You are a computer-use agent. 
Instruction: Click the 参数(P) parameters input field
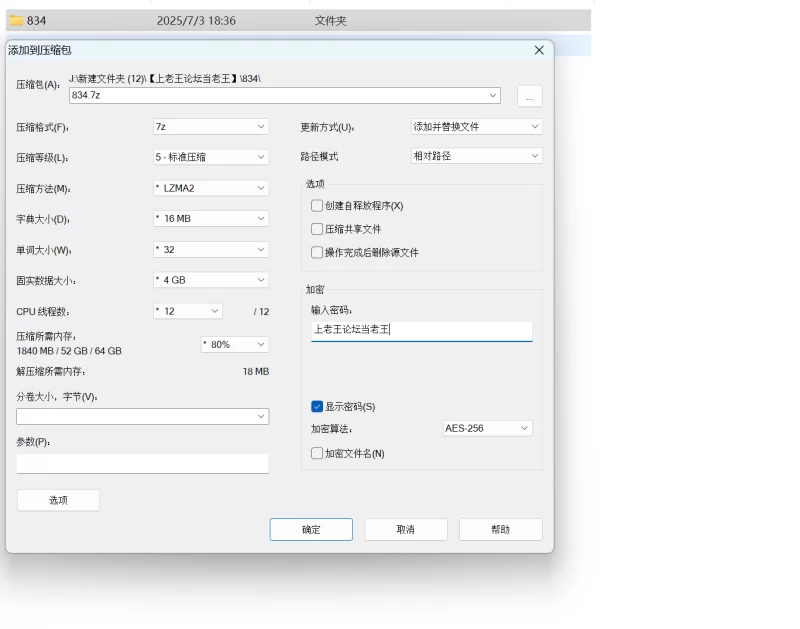[x=142, y=464]
